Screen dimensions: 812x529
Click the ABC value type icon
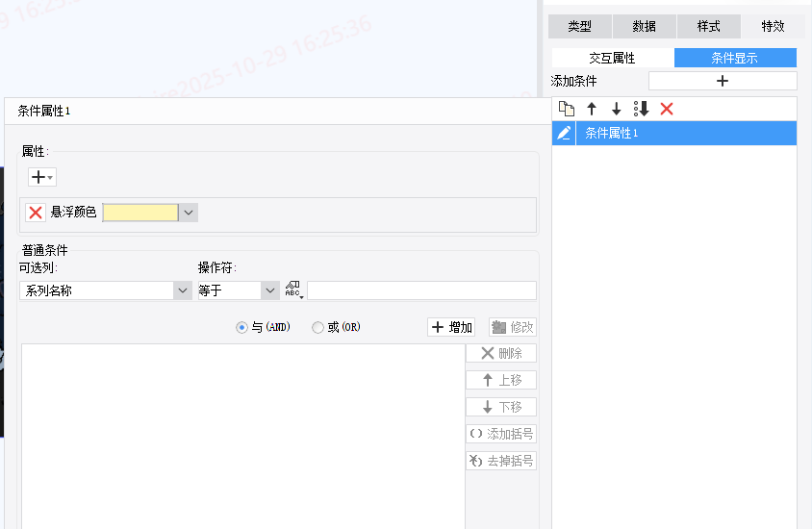point(293,290)
